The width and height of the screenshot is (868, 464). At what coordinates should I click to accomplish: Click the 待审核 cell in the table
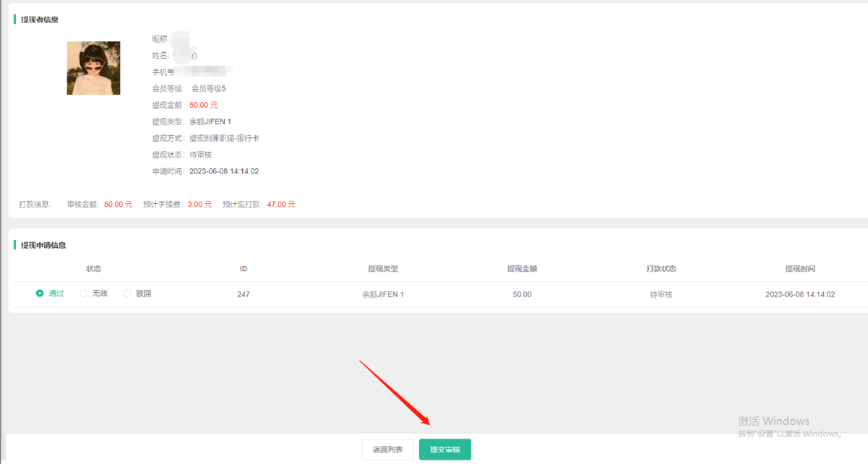[661, 295]
